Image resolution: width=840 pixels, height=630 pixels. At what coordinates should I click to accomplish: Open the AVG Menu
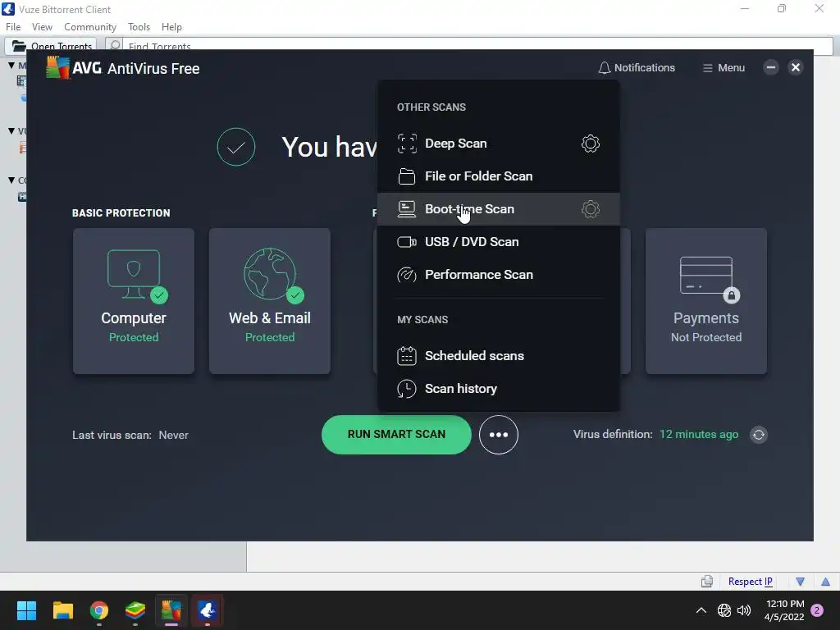coord(724,68)
